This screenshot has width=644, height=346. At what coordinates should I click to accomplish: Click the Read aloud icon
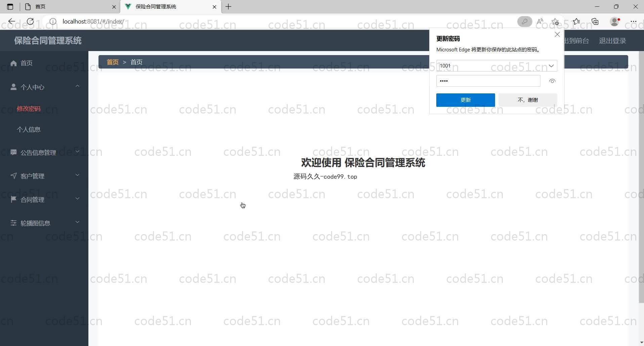point(540,21)
